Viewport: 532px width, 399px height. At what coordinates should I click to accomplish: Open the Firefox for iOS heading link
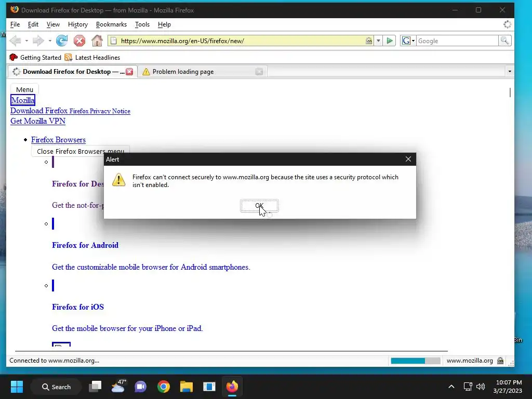click(x=78, y=307)
